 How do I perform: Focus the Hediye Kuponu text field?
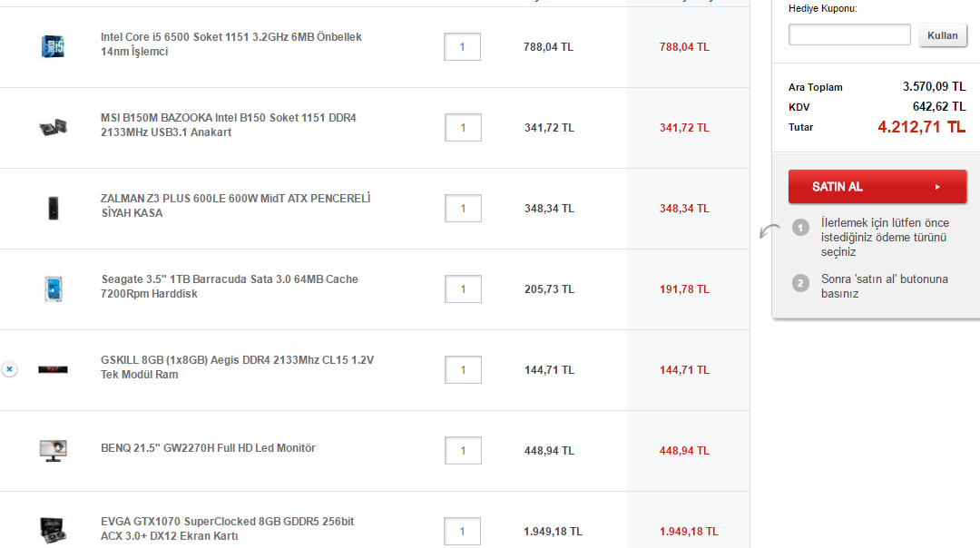(x=849, y=35)
